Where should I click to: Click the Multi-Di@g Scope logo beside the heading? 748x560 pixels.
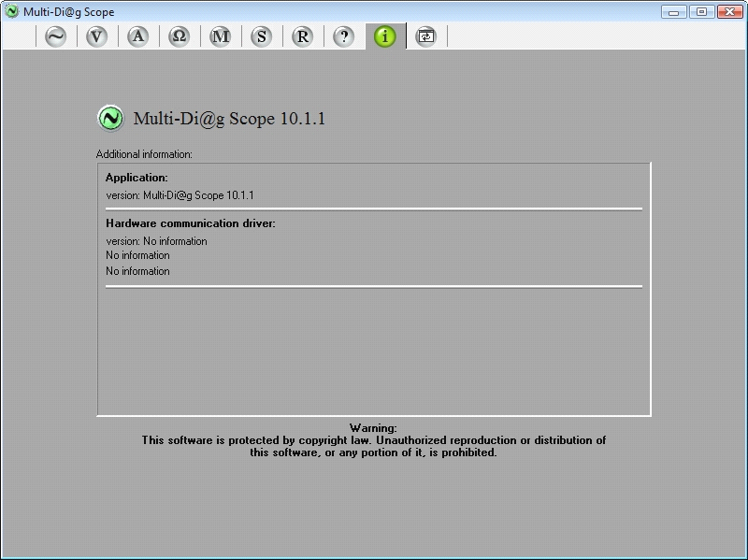tap(110, 119)
